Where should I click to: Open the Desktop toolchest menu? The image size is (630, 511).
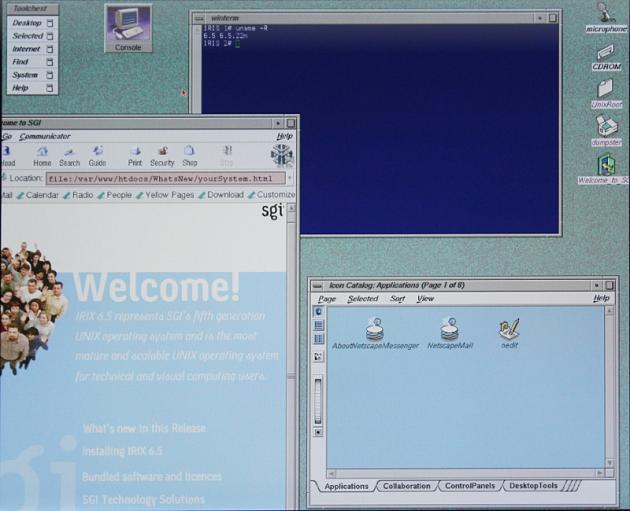tap(32, 23)
